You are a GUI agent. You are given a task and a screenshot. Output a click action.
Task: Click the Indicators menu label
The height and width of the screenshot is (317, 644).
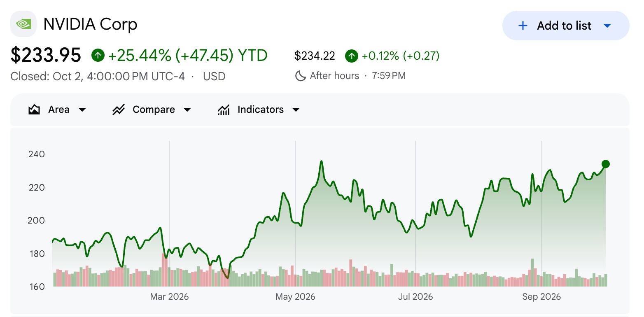coord(261,110)
